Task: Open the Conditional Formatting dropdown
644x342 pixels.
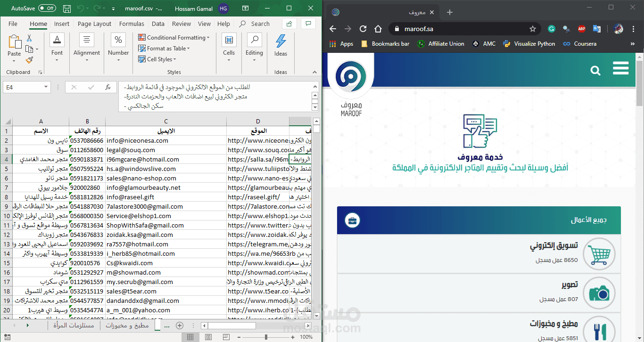Action: 173,37
